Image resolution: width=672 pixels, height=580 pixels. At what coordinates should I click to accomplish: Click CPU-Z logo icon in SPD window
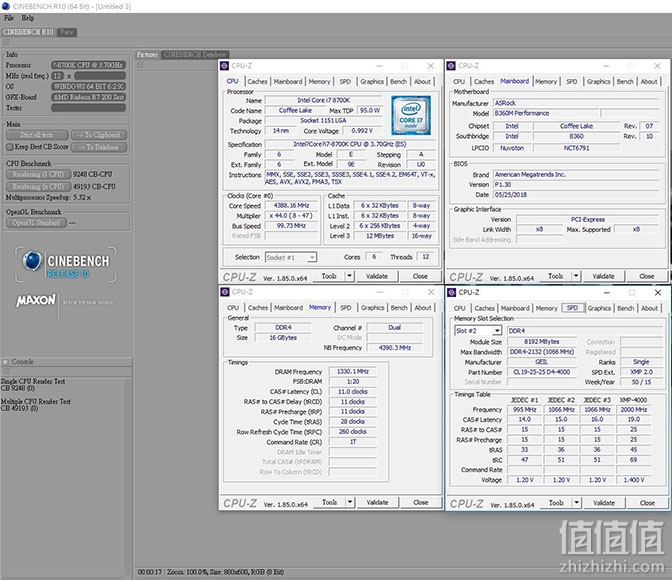451,292
